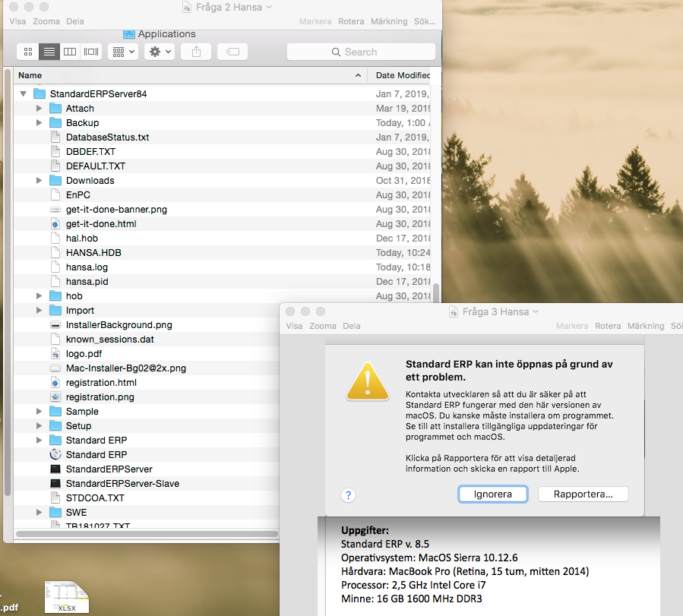Select the logo.pdf file icon
683x616 pixels.
click(55, 353)
